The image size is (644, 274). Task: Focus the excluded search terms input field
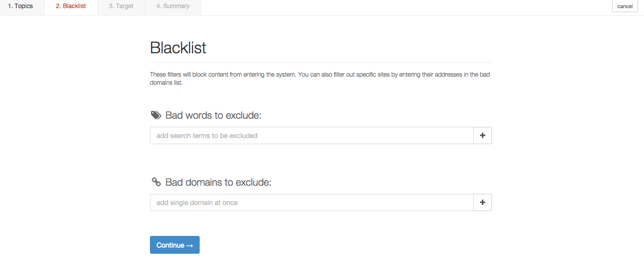[312, 135]
